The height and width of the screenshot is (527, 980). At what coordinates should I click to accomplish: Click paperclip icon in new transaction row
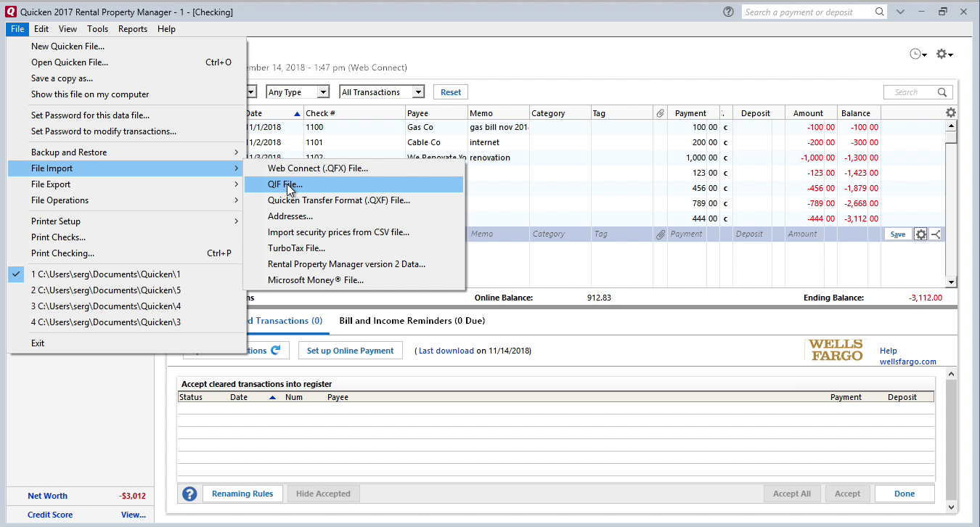660,234
